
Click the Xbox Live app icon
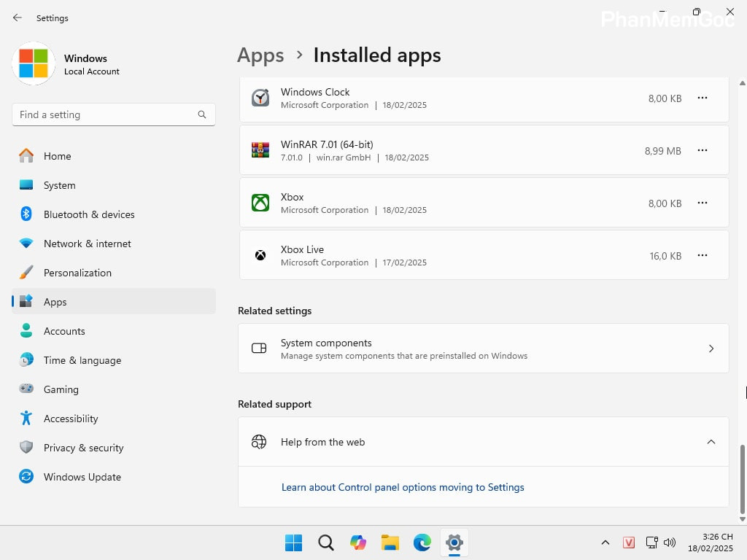click(x=260, y=255)
